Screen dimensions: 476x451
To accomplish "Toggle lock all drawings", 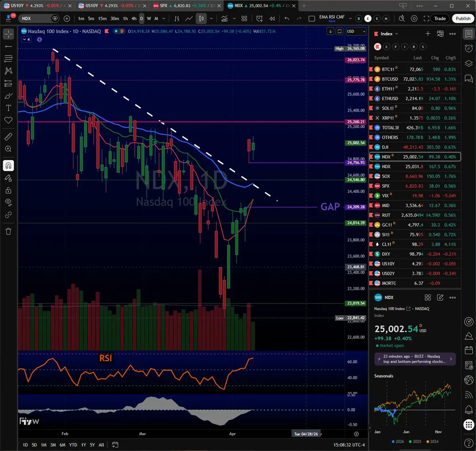I will tap(8, 190).
